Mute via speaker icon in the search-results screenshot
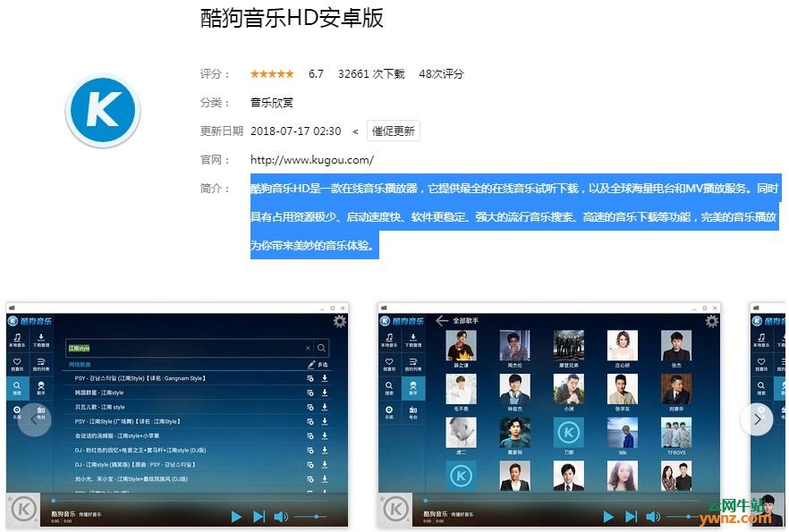Viewport: 789px width, 532px height. (x=281, y=517)
